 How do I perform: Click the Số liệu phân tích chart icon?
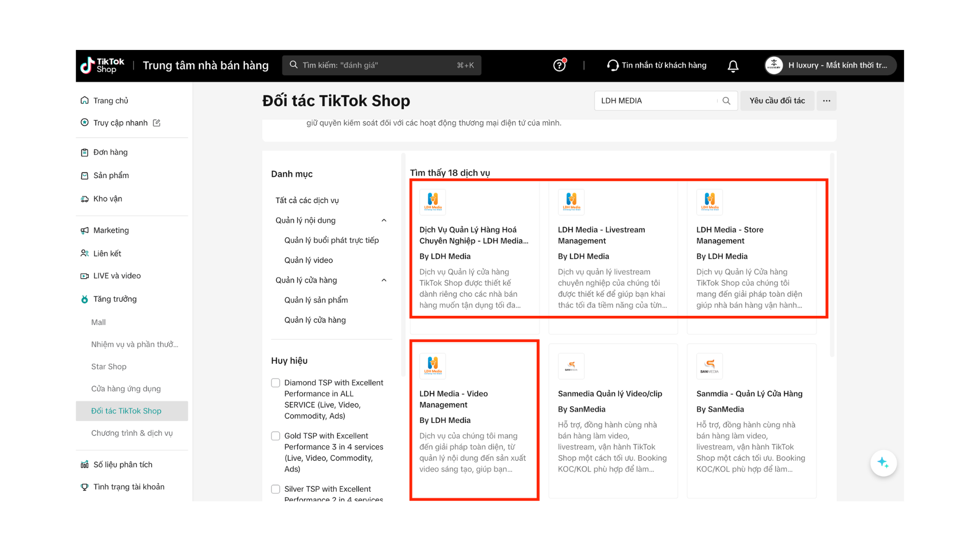[x=85, y=465]
